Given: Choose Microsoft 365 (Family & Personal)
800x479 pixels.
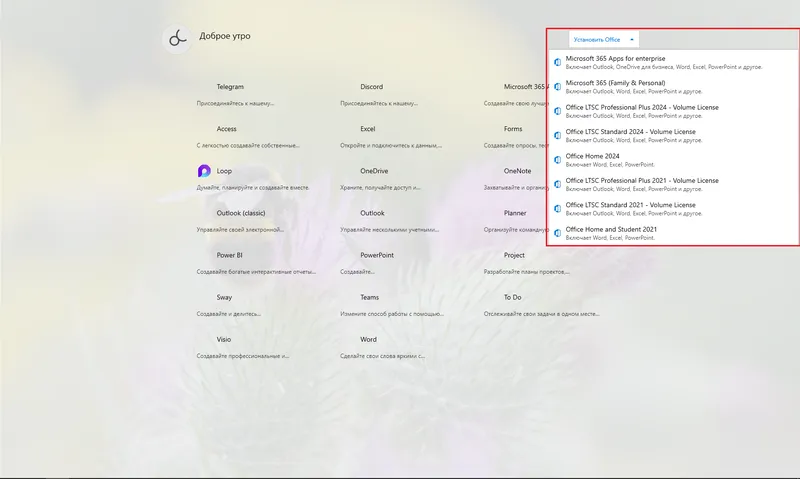Looking at the screenshot, I should 672,87.
